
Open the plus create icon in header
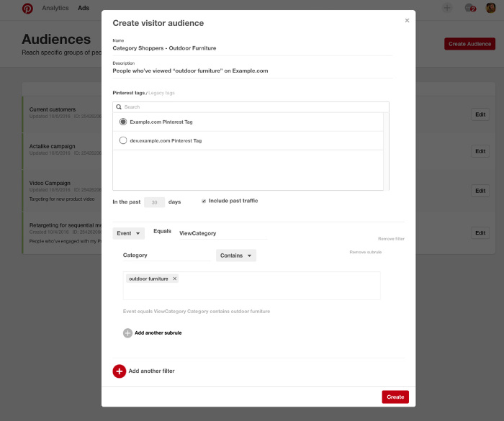click(447, 8)
